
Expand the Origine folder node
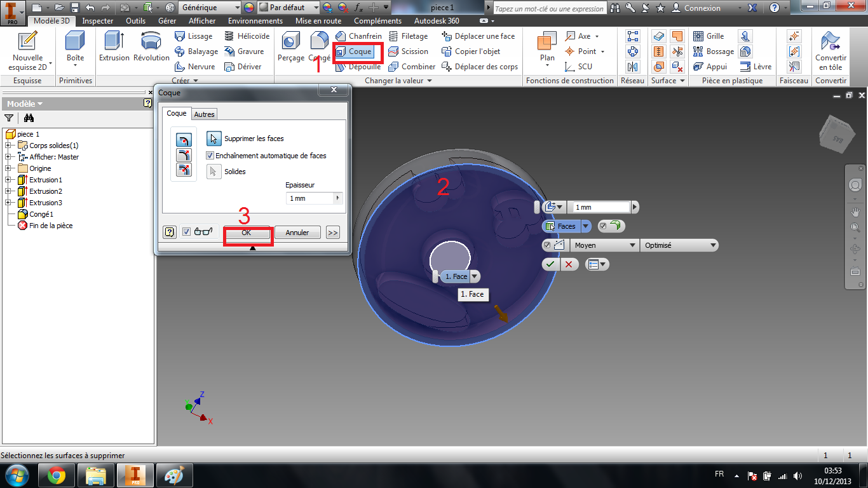pyautogui.click(x=8, y=168)
